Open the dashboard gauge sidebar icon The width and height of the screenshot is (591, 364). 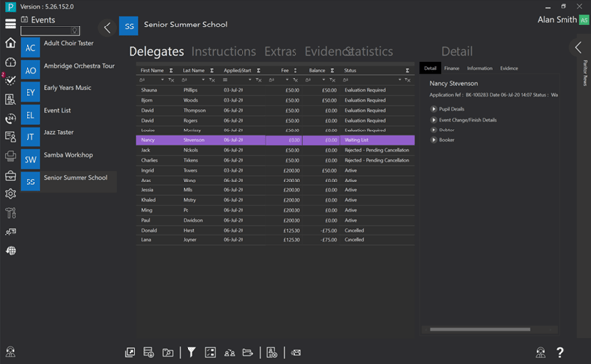point(10,62)
